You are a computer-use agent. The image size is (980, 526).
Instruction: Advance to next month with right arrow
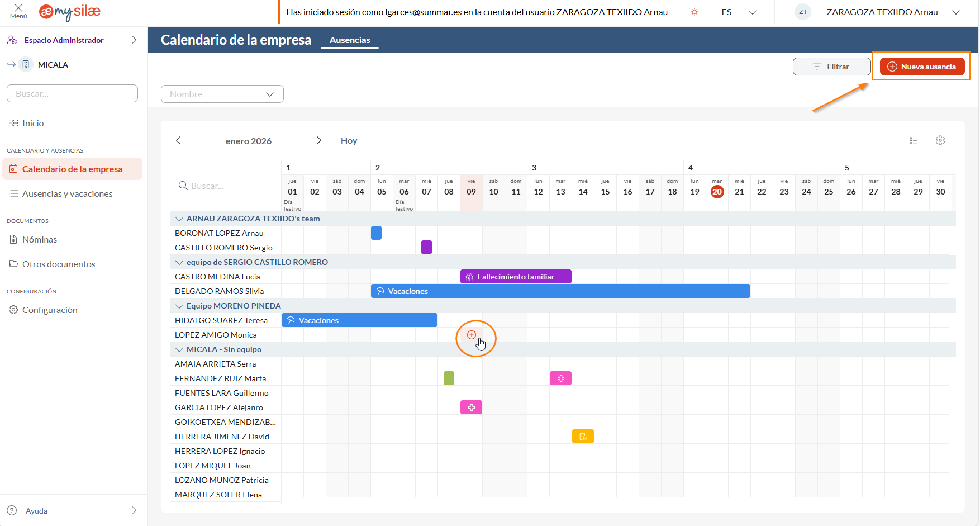tap(319, 140)
